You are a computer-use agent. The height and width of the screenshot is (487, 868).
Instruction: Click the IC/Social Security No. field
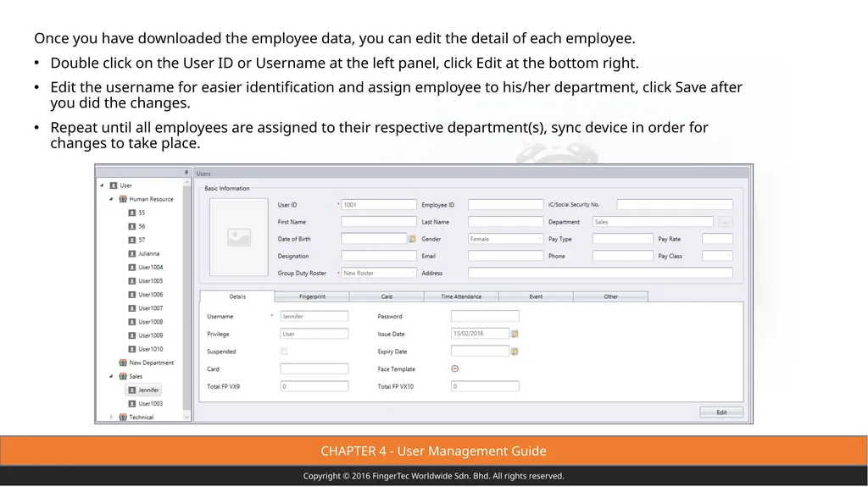[x=675, y=205]
